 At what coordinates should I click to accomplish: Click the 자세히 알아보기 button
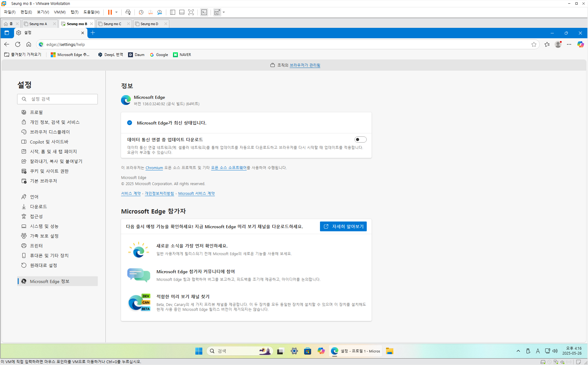coord(343,226)
